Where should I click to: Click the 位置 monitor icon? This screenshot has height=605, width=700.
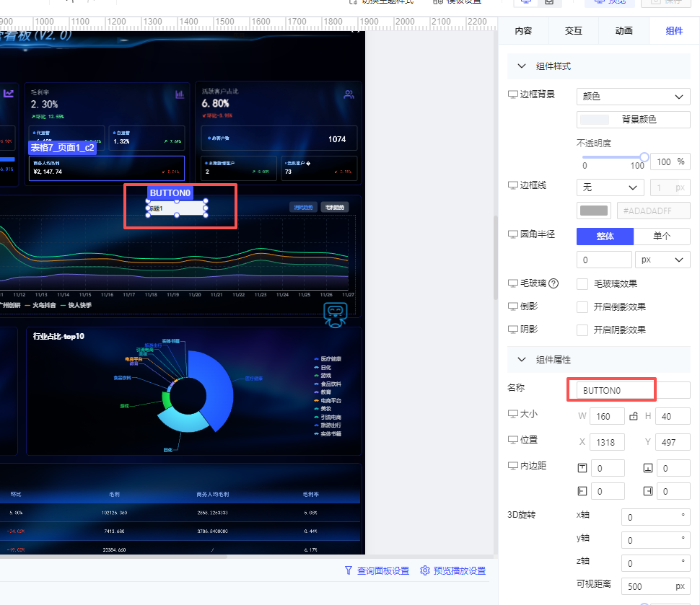[x=513, y=440]
